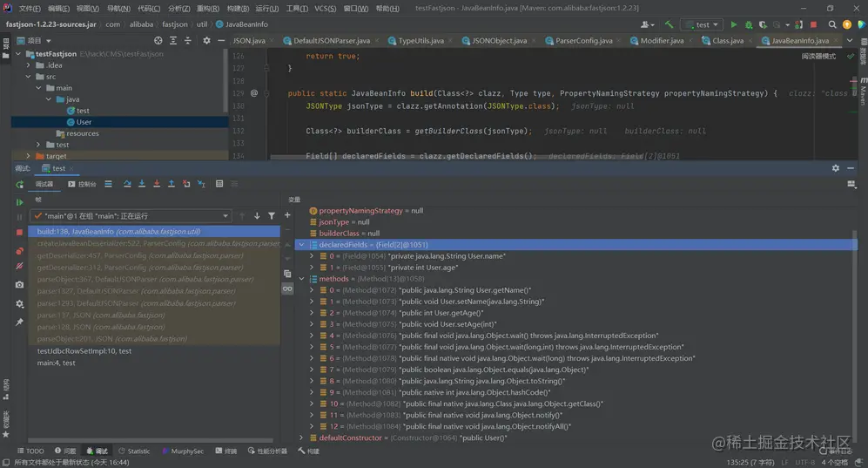This screenshot has width=868, height=468.
Task: Open the Statistic tool window button
Action: 134,451
